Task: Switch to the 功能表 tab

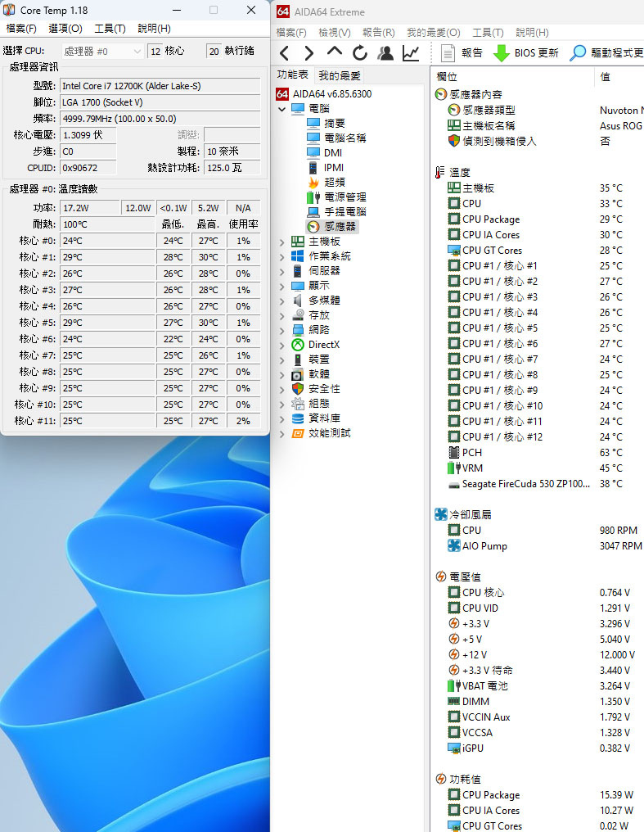Action: tap(293, 75)
